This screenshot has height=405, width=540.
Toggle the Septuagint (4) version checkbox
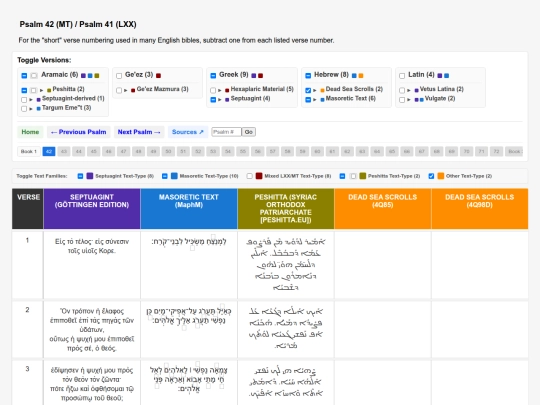click(213, 100)
